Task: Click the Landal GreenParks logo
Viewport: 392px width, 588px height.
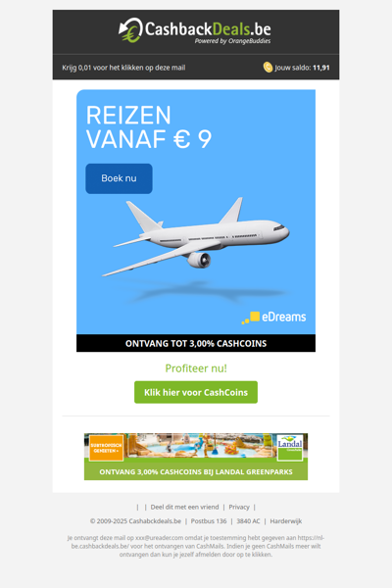Action: [x=290, y=448]
